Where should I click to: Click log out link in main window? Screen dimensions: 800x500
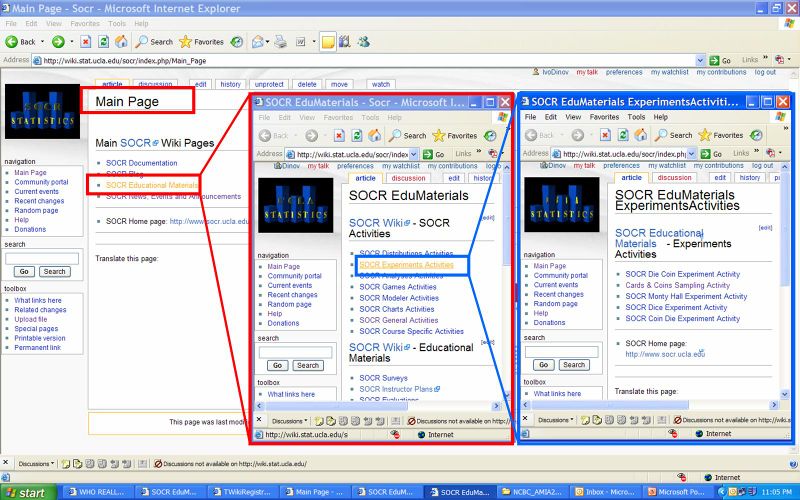tap(765, 72)
